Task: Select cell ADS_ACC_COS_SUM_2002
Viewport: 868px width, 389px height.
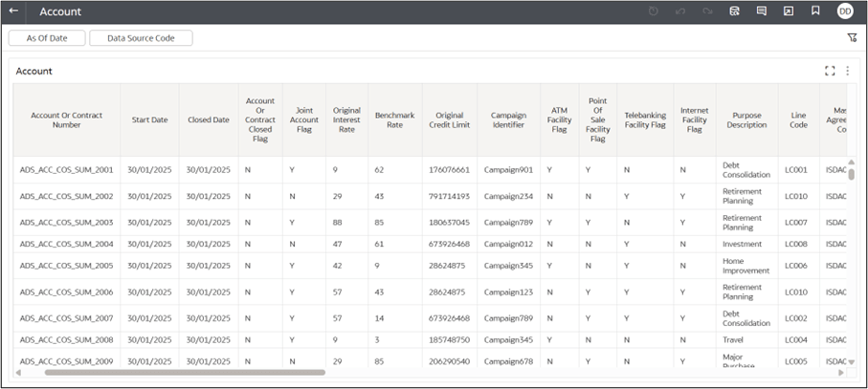Action: [x=66, y=196]
